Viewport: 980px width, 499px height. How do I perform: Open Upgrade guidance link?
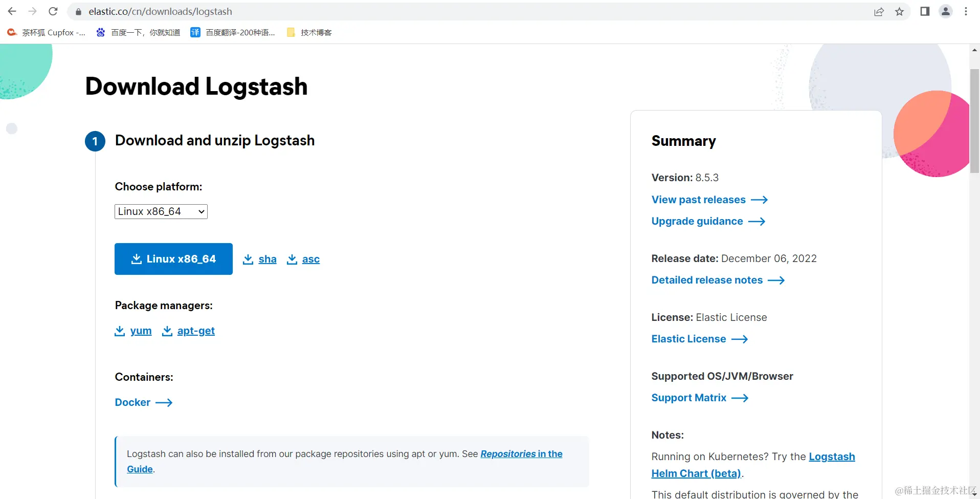click(708, 221)
